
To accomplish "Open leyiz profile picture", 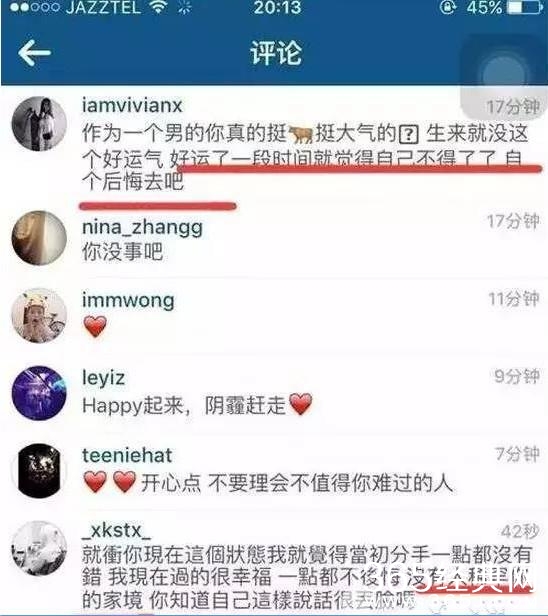I will [x=39, y=393].
